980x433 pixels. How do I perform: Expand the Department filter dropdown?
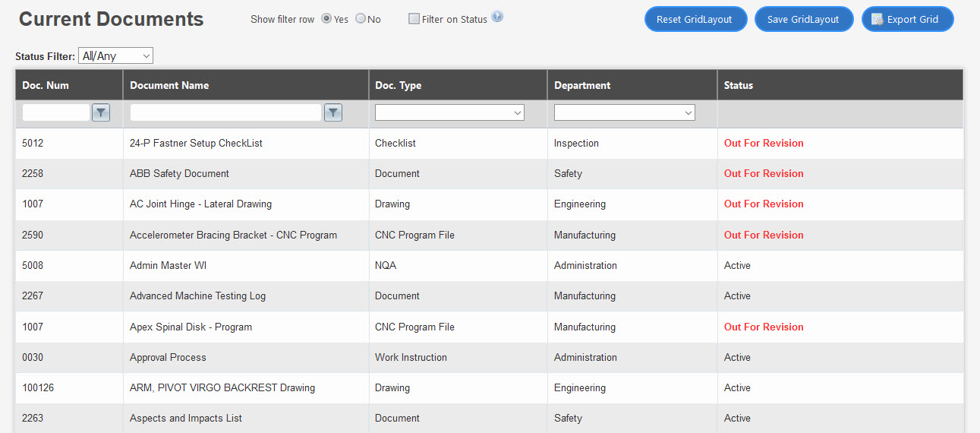pos(624,112)
